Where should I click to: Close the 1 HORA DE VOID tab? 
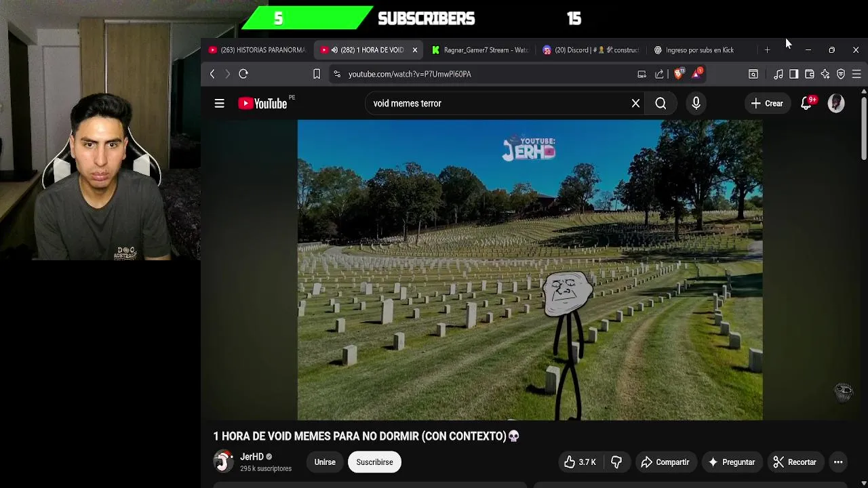pyautogui.click(x=415, y=50)
